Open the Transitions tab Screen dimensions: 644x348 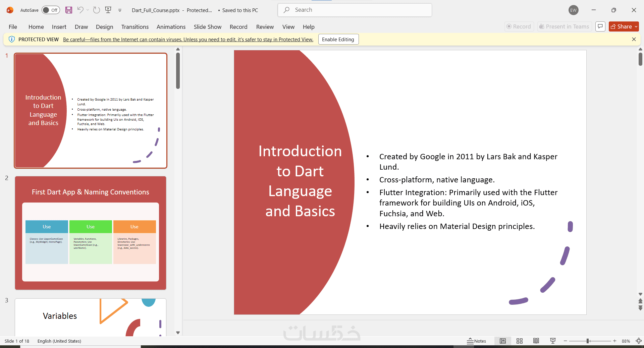point(135,27)
